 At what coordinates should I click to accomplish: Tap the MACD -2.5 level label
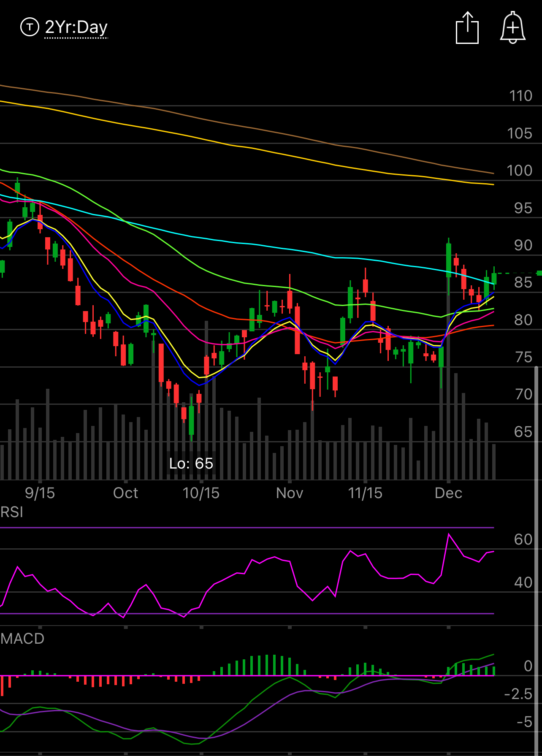click(x=518, y=694)
